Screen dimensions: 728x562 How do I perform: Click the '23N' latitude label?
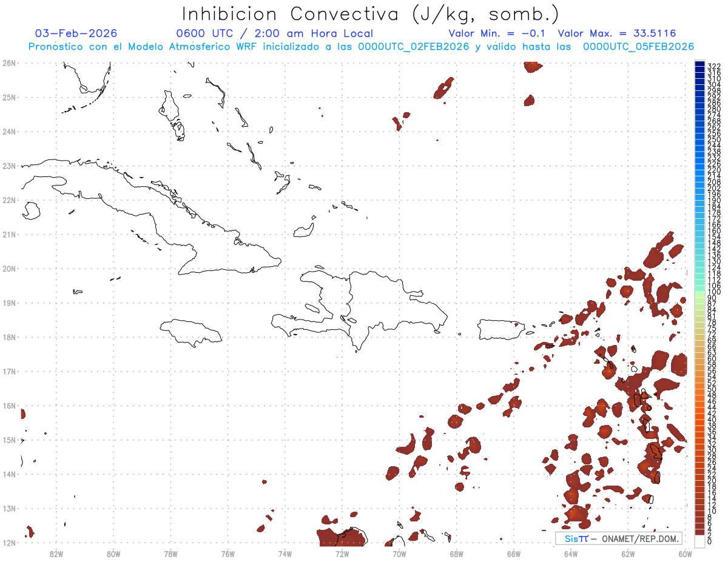click(9, 166)
